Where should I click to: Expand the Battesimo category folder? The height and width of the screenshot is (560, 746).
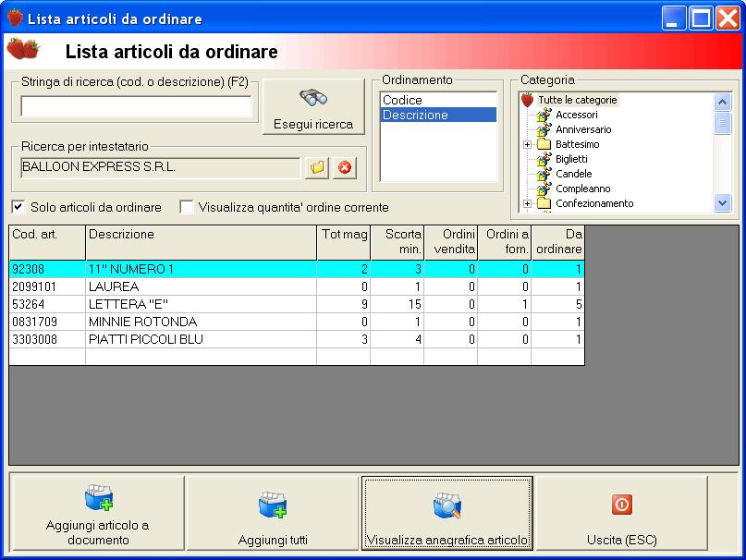(527, 144)
